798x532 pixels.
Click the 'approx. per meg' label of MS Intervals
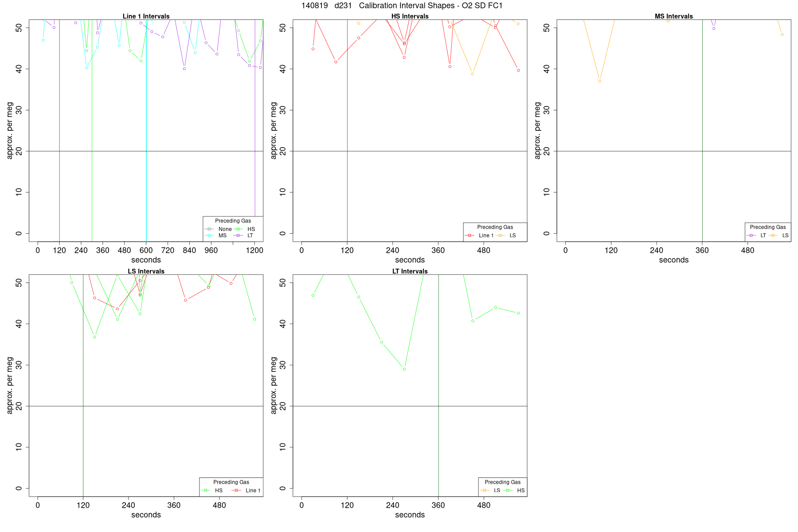pyautogui.click(x=538, y=130)
